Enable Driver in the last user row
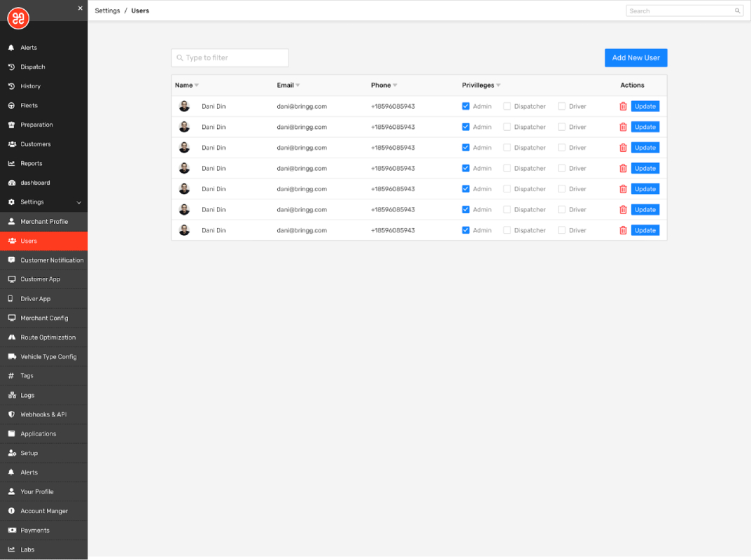This screenshot has width=751, height=560. click(x=562, y=230)
